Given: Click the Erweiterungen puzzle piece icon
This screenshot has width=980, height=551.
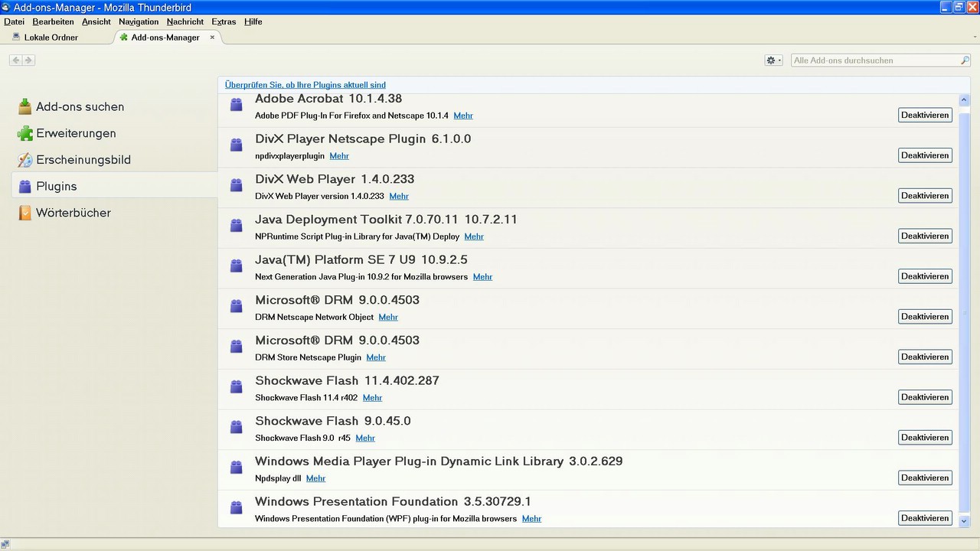Looking at the screenshot, I should 24,133.
